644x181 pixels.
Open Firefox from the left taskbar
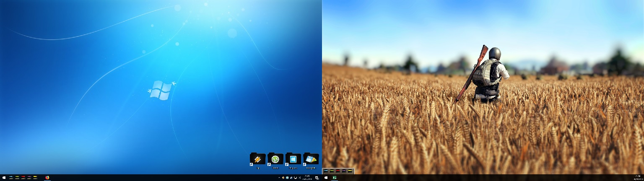pos(47,178)
